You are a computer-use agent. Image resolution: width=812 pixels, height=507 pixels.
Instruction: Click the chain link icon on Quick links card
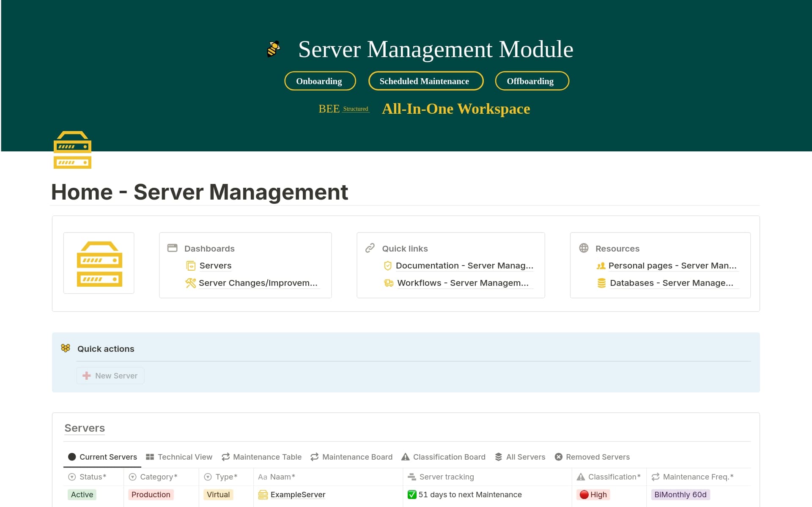(370, 248)
